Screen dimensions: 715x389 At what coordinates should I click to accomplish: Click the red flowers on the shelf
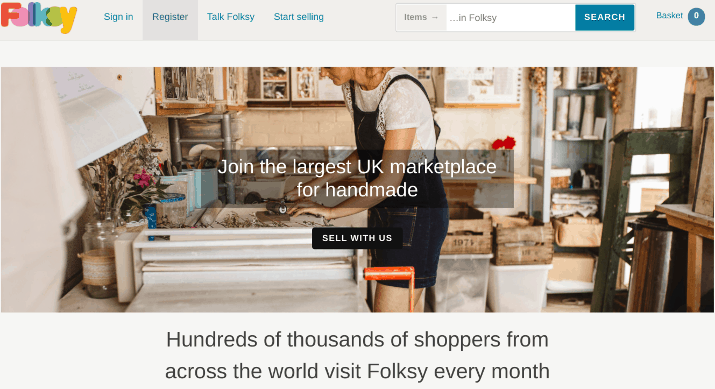pyautogui.click(x=504, y=143)
